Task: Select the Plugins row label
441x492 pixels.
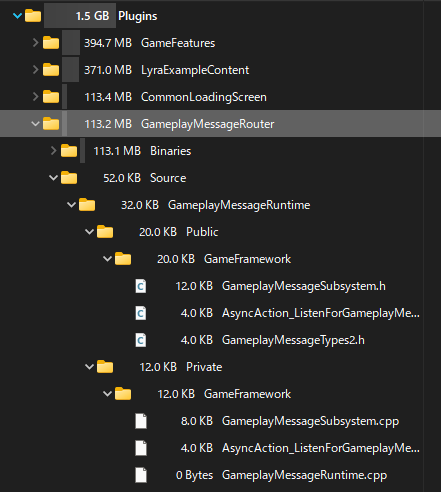Action: pos(138,16)
